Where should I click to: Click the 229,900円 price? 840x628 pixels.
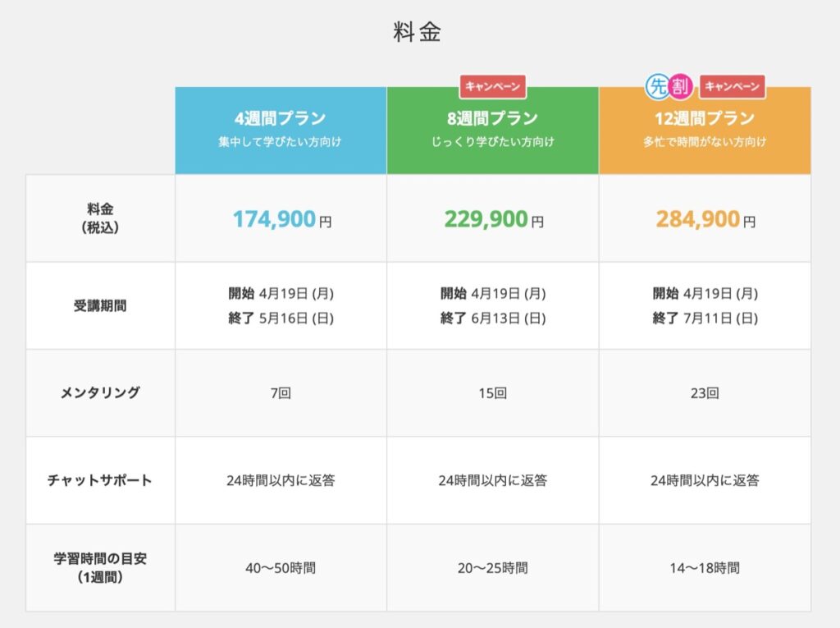494,219
